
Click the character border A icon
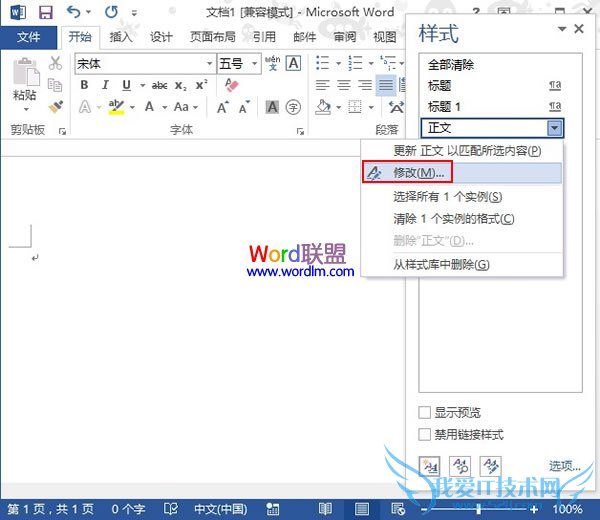tap(293, 63)
